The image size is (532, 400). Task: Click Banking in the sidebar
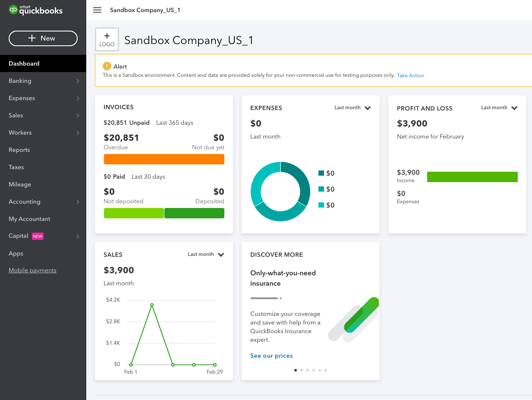pyautogui.click(x=20, y=81)
